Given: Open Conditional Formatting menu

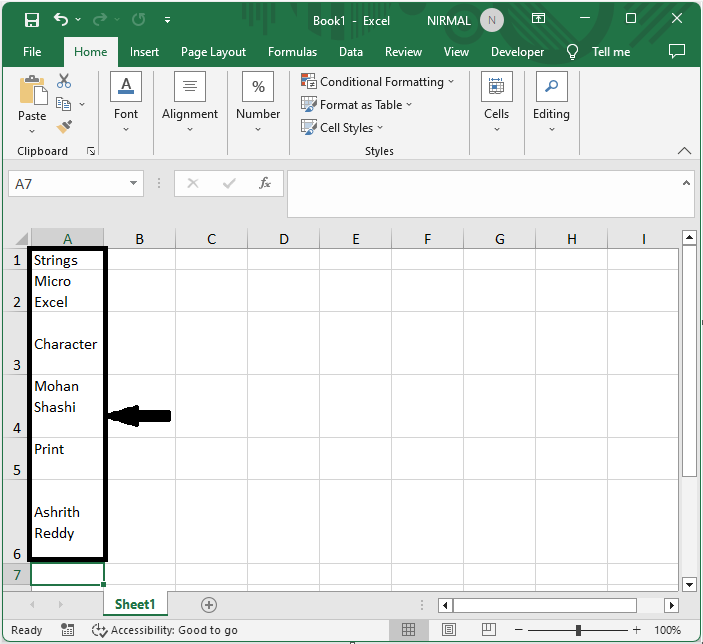Looking at the screenshot, I should [377, 82].
